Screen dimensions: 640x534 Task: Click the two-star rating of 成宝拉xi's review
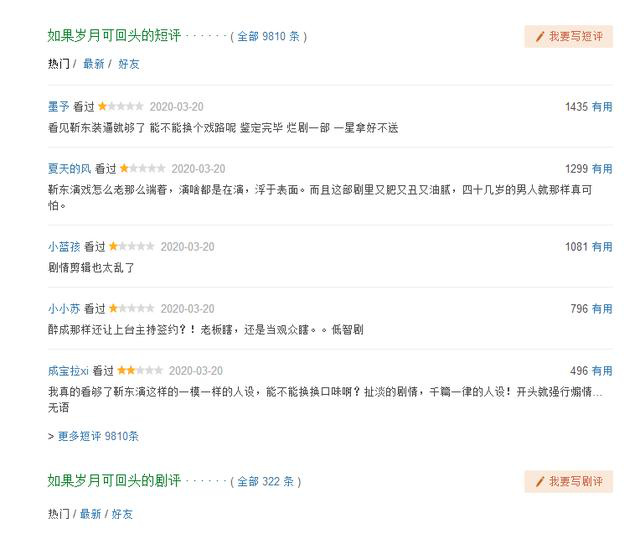[140, 370]
